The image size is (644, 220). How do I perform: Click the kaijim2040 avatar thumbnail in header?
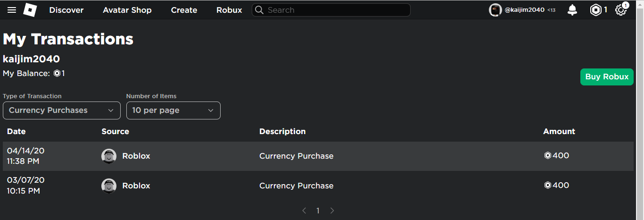(495, 10)
